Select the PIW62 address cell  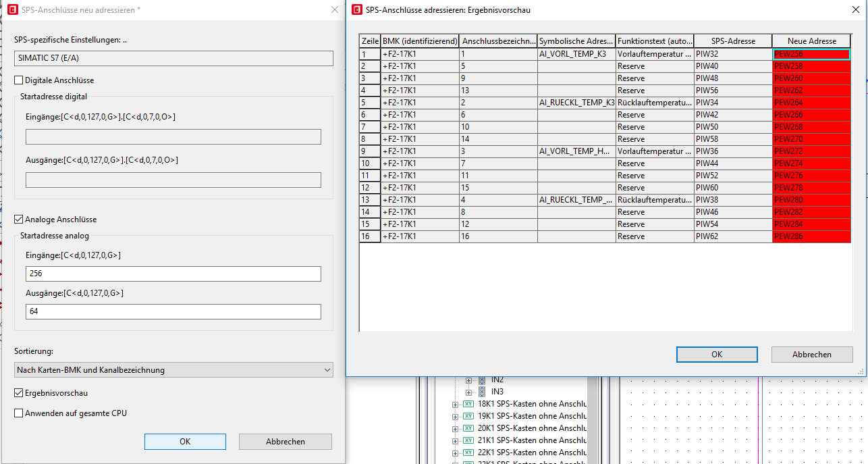click(733, 236)
